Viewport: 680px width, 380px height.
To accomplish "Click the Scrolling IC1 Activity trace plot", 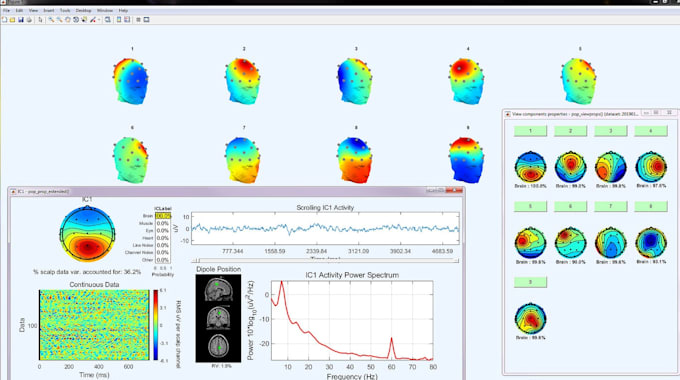I will [x=325, y=228].
